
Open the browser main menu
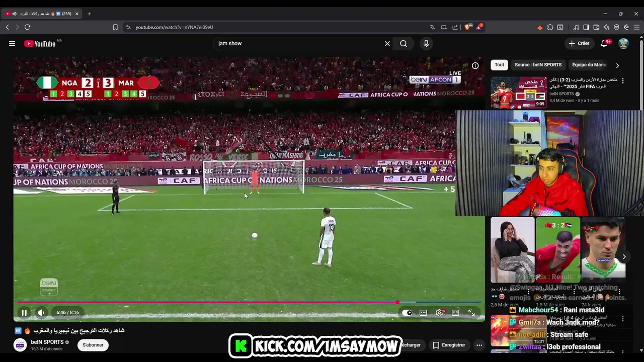pos(636,27)
